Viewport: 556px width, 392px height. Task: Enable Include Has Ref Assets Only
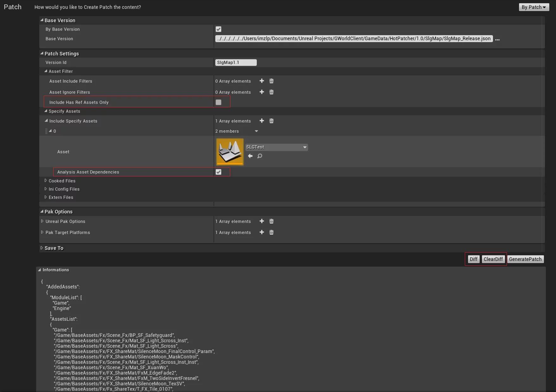(x=218, y=102)
